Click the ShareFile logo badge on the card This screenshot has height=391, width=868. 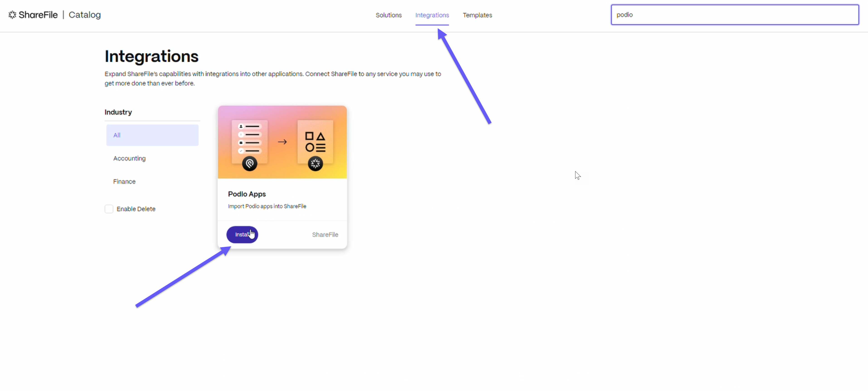pyautogui.click(x=315, y=164)
